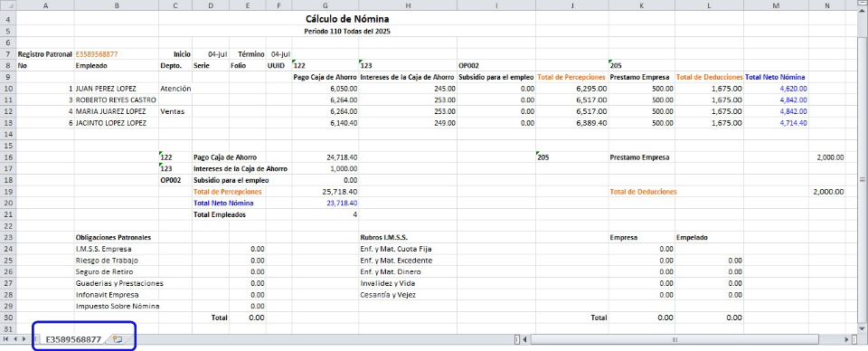This screenshot has width=868, height=351.
Task: Click the next sheet navigation arrow
Action: pyautogui.click(x=24, y=338)
